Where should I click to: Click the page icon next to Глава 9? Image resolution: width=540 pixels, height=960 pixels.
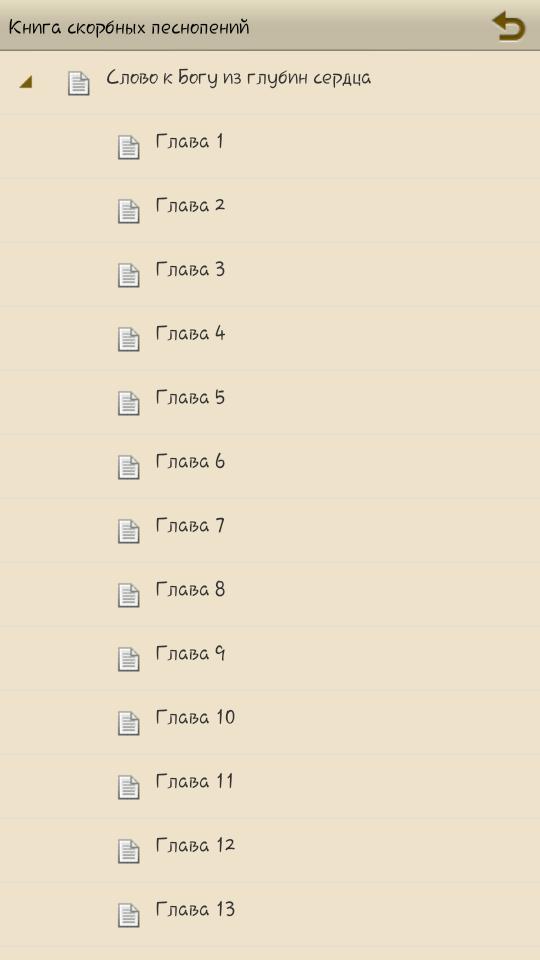129,659
